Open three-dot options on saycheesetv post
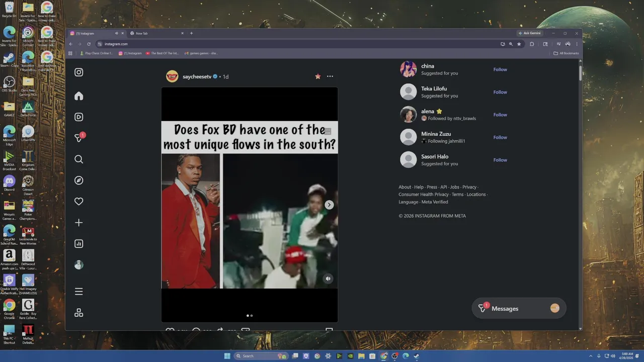Screen dimensions: 644x362 pyautogui.click(x=330, y=76)
